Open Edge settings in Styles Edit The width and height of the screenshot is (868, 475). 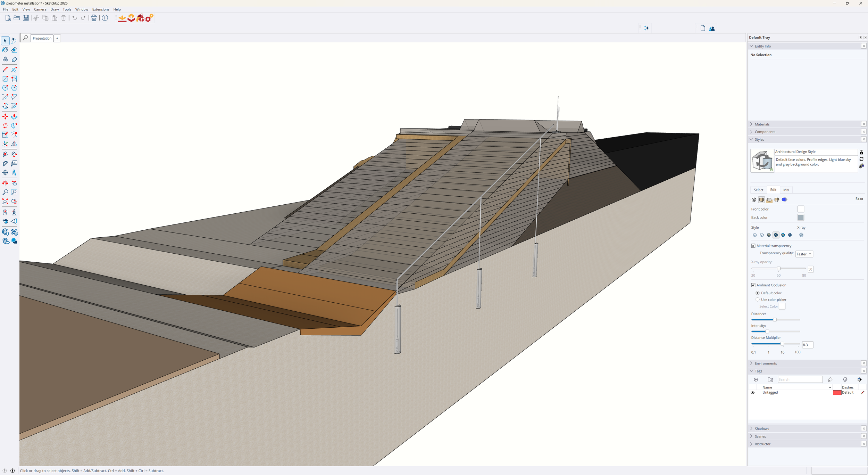click(x=754, y=200)
